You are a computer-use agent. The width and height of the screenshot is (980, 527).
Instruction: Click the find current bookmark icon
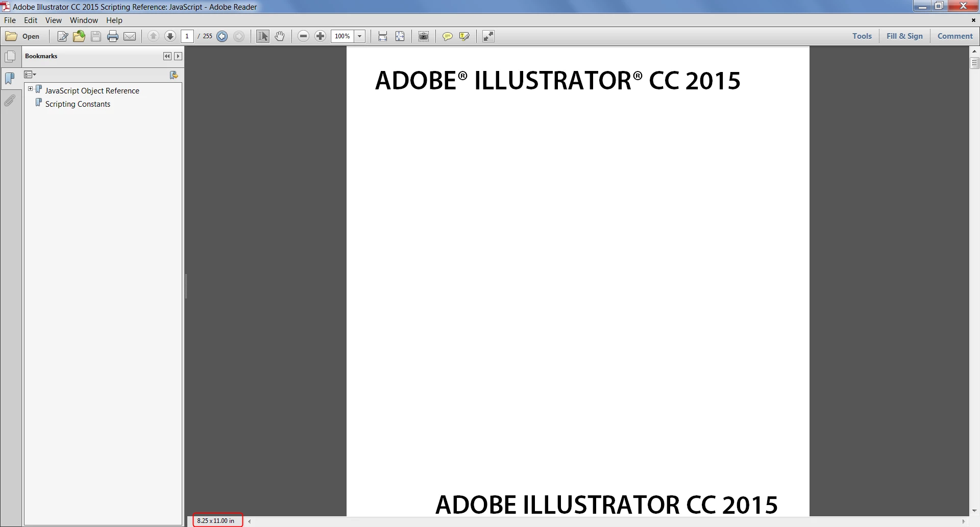click(x=174, y=75)
